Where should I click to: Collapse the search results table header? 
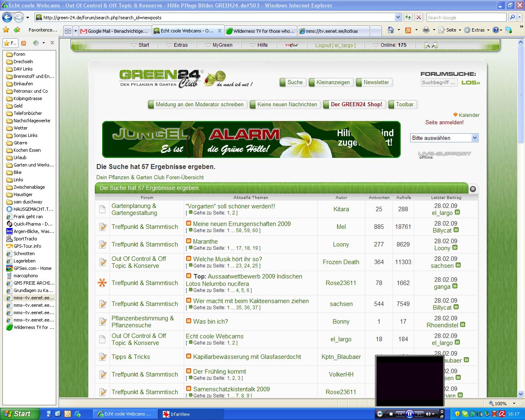click(x=473, y=189)
